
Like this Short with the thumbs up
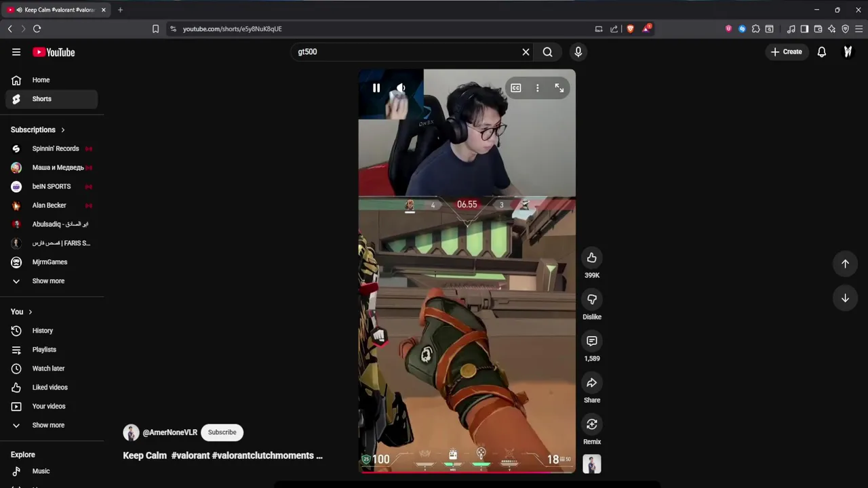coord(592,258)
